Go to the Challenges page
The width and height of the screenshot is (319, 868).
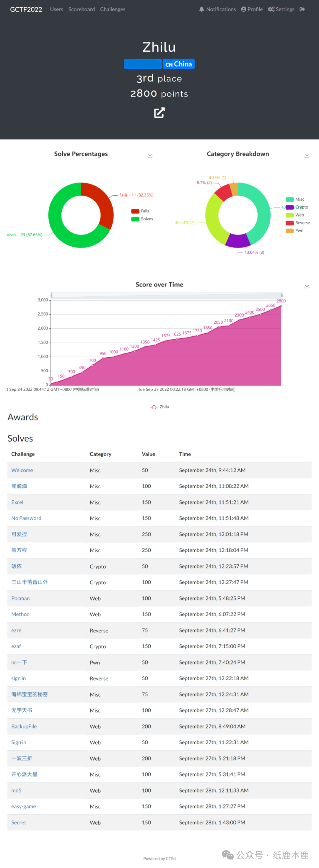click(112, 9)
